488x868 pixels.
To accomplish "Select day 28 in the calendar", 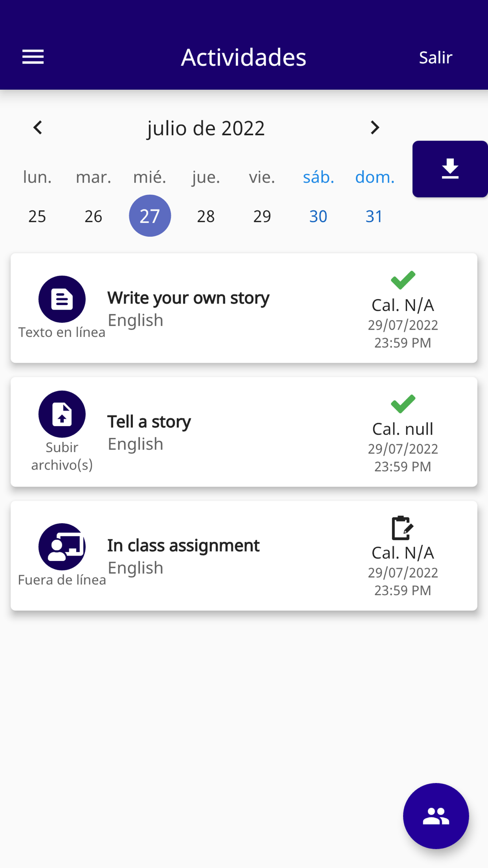I will click(206, 216).
